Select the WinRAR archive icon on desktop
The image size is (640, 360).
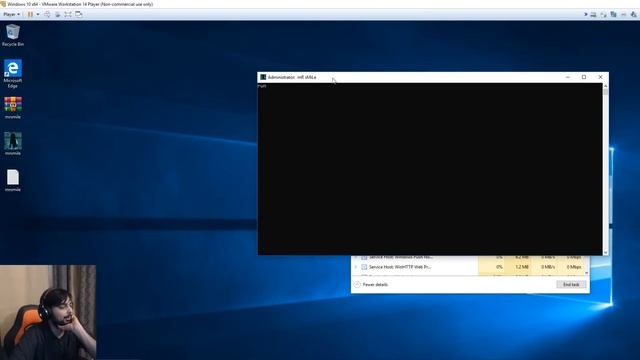pyautogui.click(x=13, y=108)
